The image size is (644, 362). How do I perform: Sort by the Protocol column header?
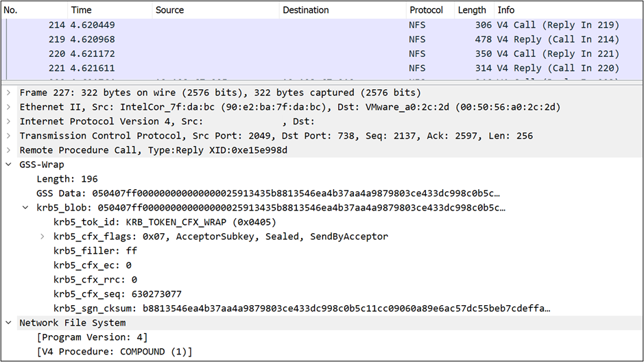431,10
